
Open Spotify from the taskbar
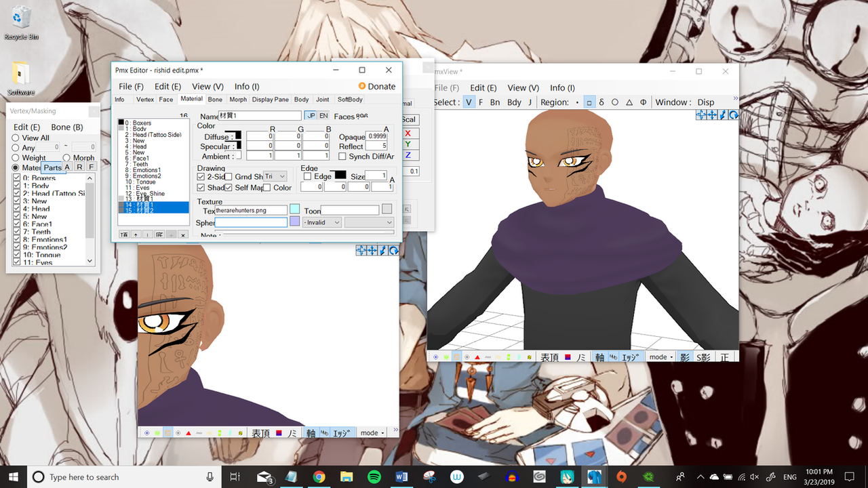click(x=374, y=477)
